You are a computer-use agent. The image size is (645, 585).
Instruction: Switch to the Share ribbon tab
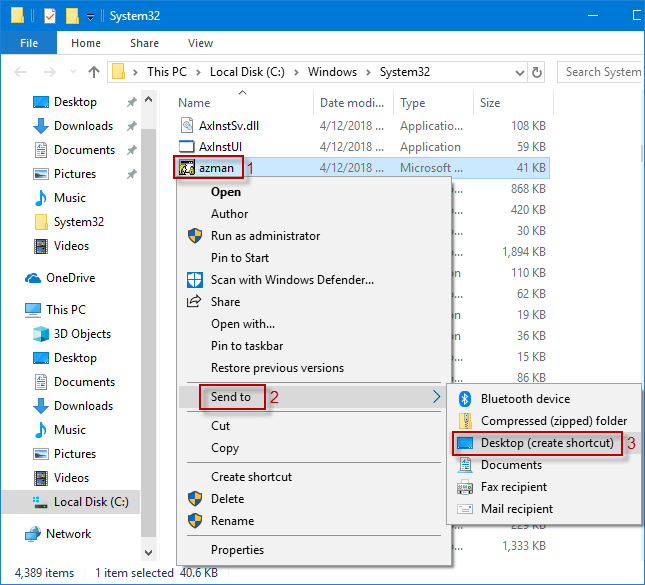tap(144, 43)
